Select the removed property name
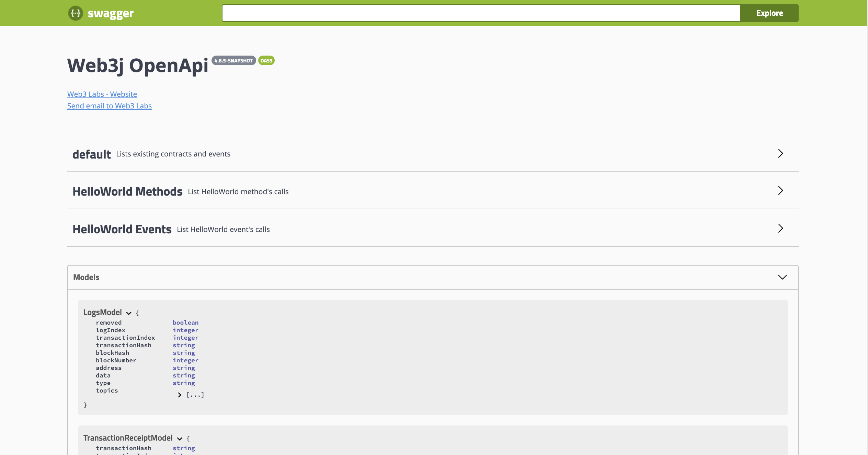 (108, 323)
